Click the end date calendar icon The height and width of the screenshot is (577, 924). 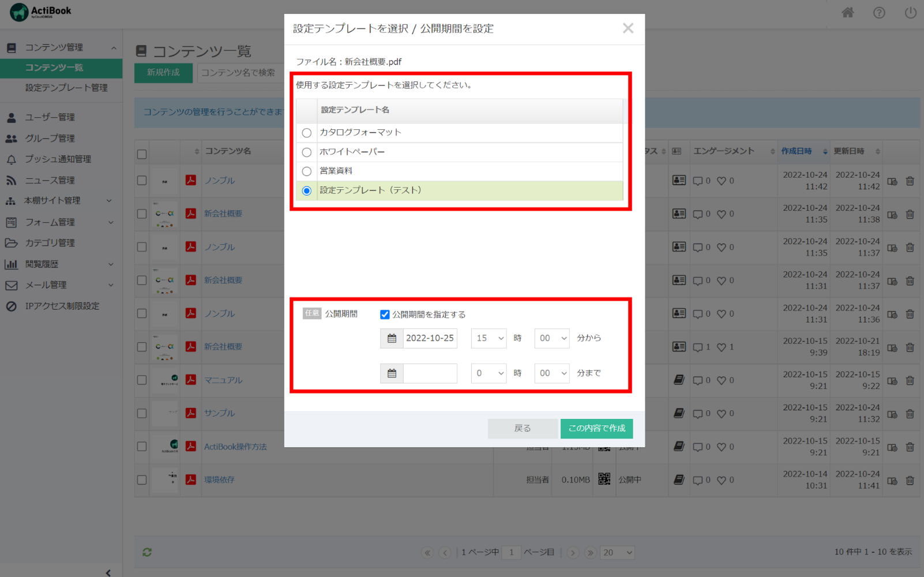coord(392,374)
